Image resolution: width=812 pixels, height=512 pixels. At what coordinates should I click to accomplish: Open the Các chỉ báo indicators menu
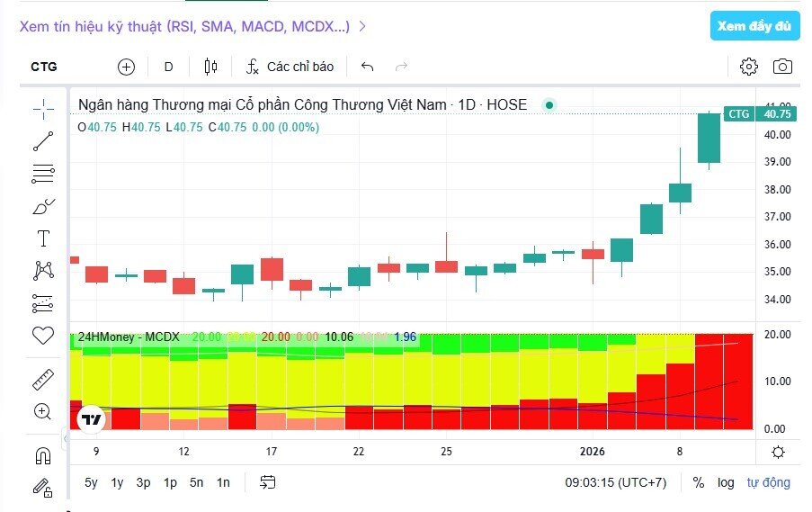[290, 67]
